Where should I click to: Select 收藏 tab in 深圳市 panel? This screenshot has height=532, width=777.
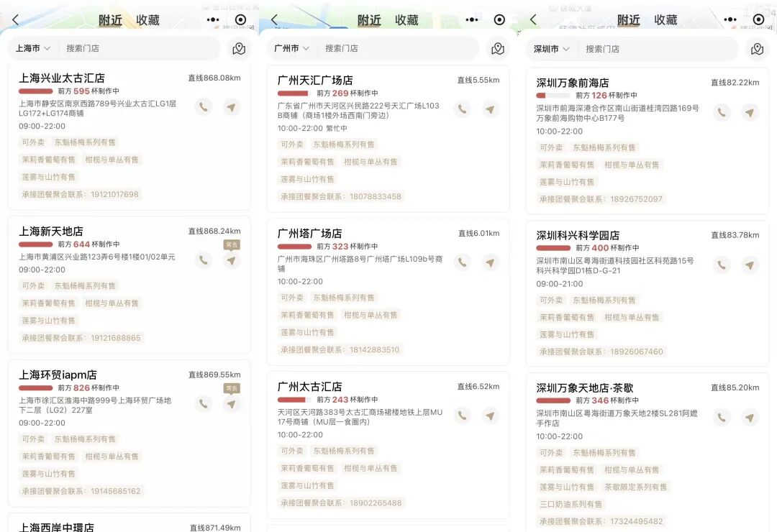point(665,20)
